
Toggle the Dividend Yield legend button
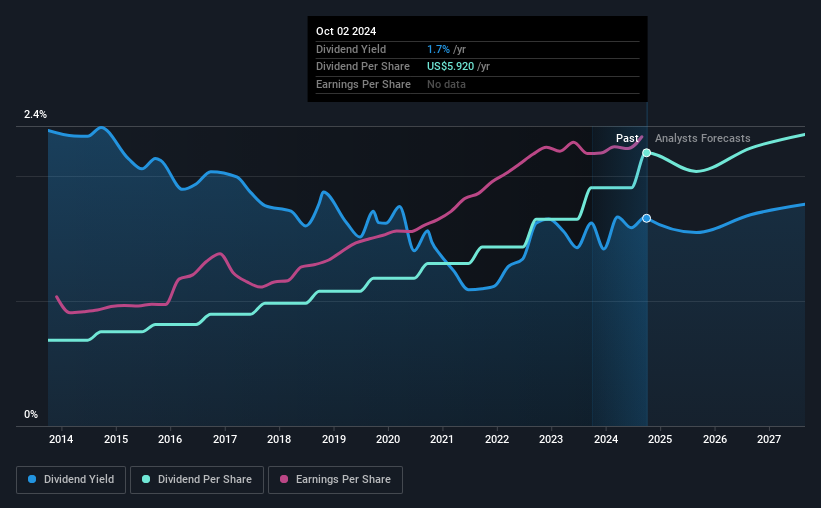tap(71, 480)
